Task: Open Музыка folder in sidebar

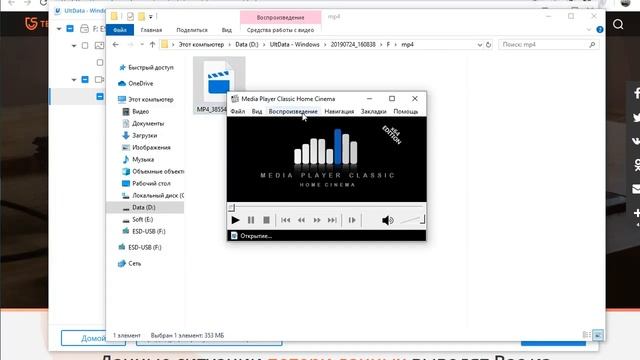Action: click(x=143, y=160)
